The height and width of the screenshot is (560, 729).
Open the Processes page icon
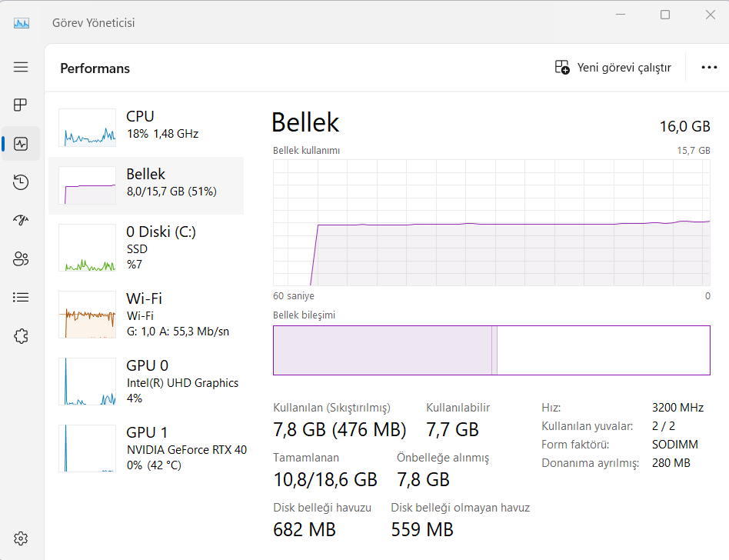[21, 105]
